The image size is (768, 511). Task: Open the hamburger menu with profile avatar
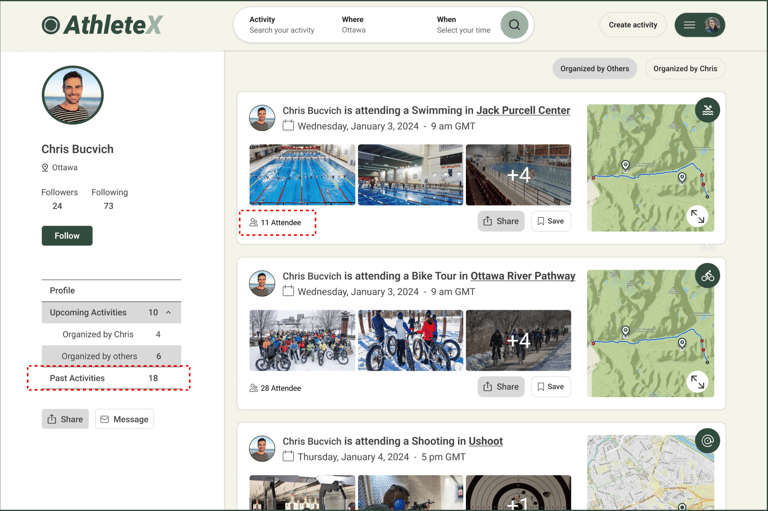point(699,25)
